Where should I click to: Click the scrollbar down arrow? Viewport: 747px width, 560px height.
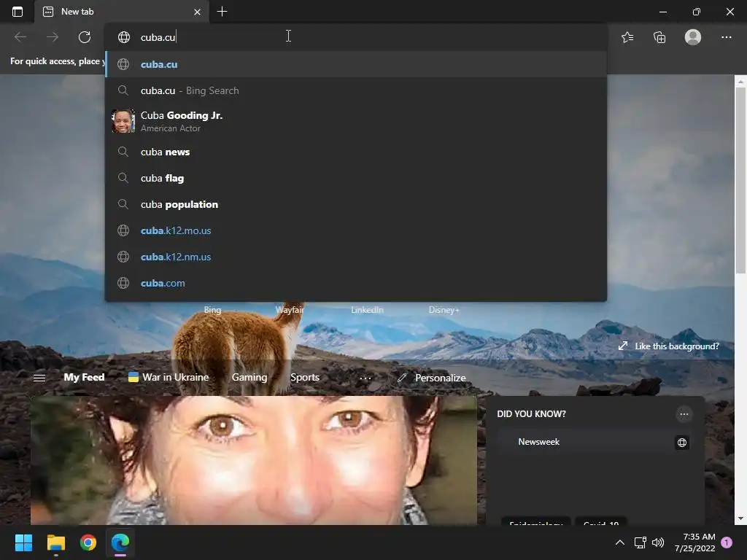point(740,518)
